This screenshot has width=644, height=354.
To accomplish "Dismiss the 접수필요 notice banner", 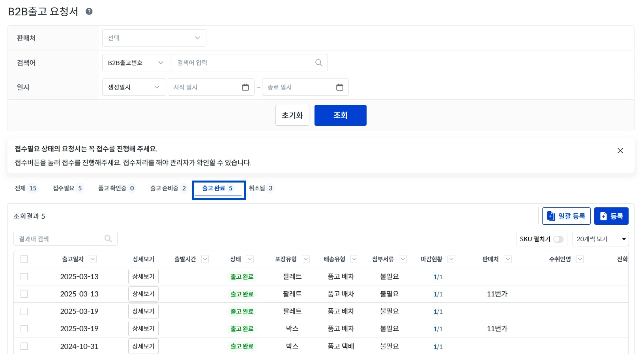I will pos(620,151).
